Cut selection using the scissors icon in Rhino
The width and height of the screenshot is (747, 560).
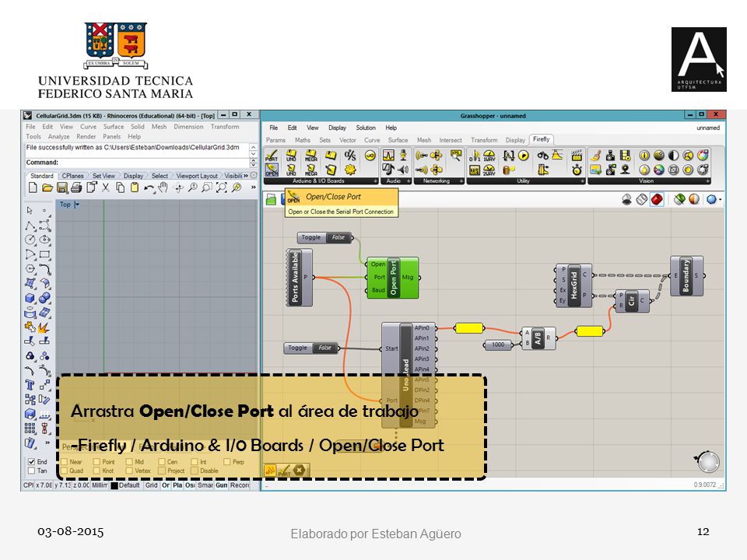pos(106,187)
